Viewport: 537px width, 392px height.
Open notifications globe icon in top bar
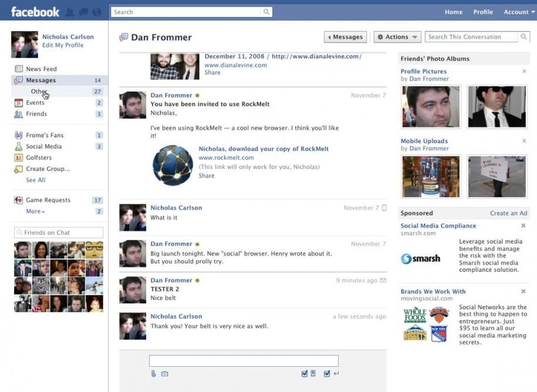97,12
